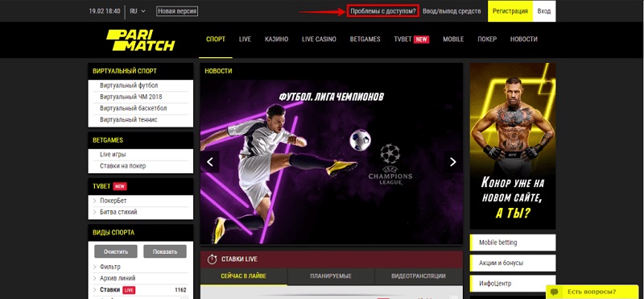Image resolution: width=644 pixels, height=299 pixels.
Task: Switch to the Планируемые tab
Action: (x=331, y=276)
